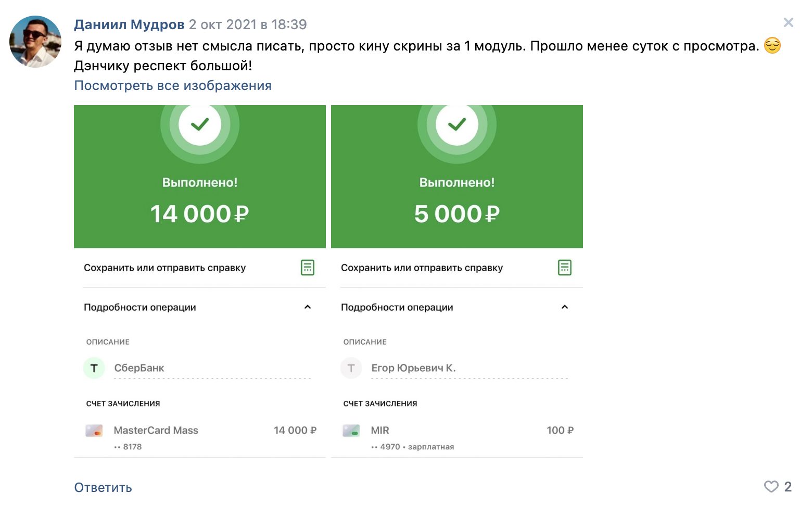The height and width of the screenshot is (505, 812).
Task: Click the receipt document icon in the 5 000 ₽ screenshot
Action: pyautogui.click(x=565, y=268)
